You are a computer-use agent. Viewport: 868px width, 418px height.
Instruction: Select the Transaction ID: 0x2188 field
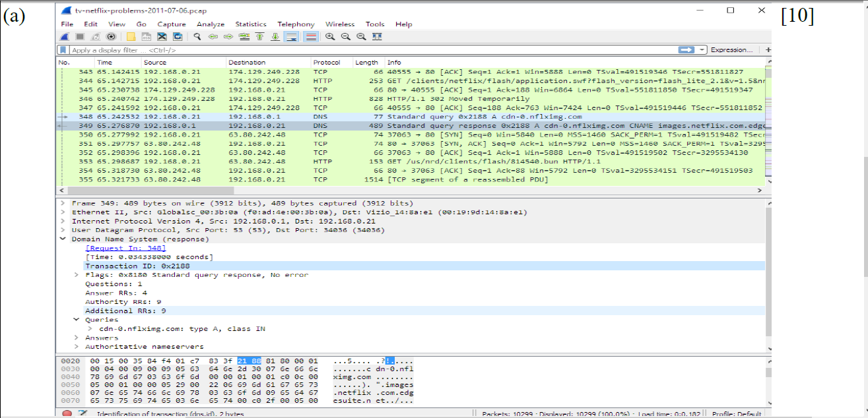coord(424,266)
